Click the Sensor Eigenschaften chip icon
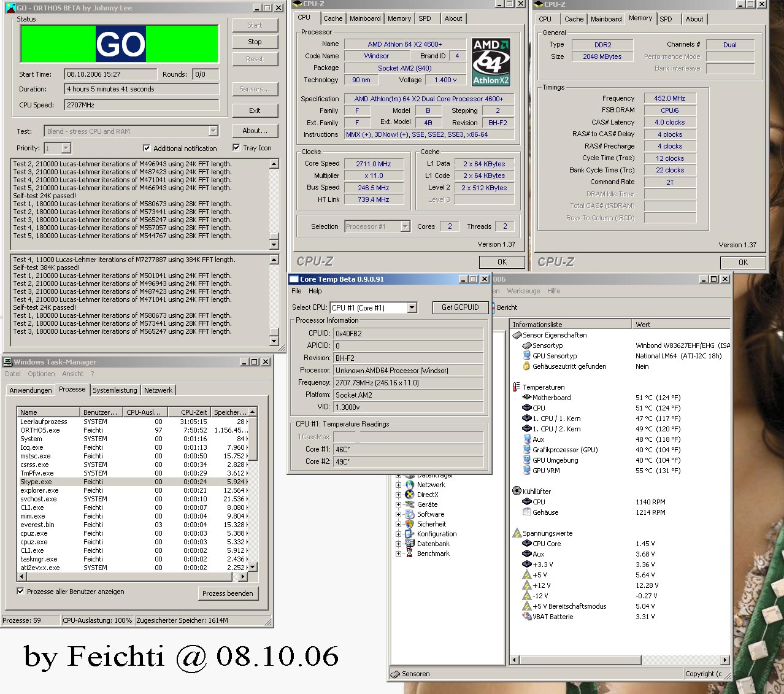Image resolution: width=784 pixels, height=694 pixels. click(x=516, y=335)
